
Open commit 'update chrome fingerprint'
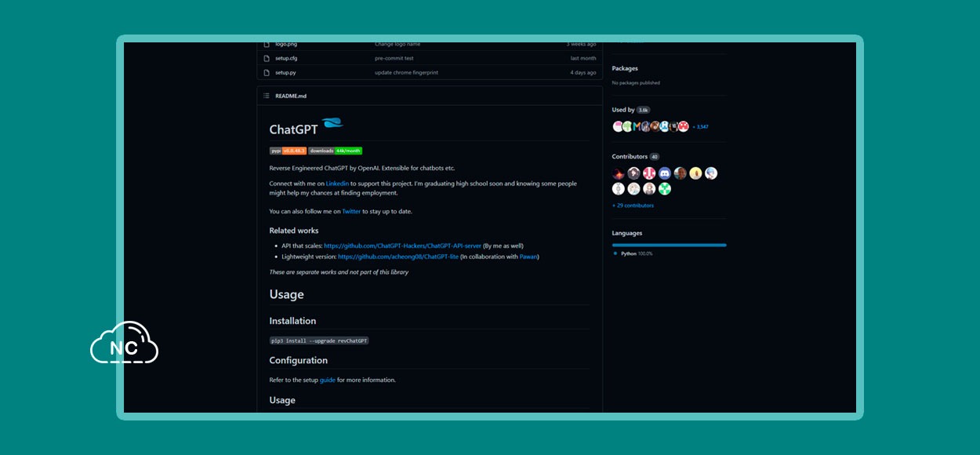pos(406,72)
